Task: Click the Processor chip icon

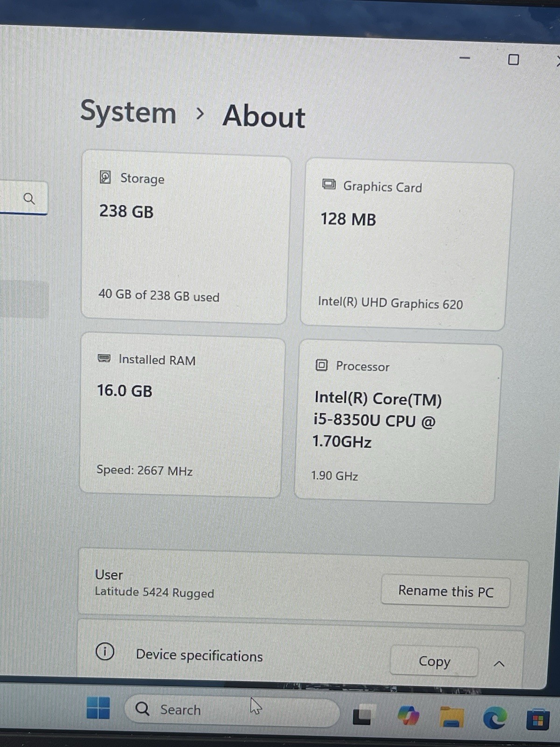Action: [322, 365]
